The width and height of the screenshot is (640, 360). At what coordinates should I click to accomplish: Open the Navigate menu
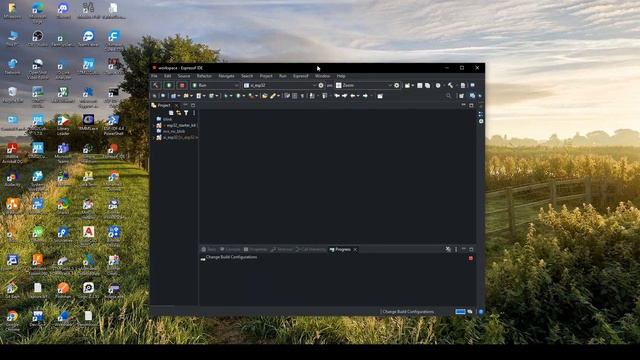coord(226,76)
